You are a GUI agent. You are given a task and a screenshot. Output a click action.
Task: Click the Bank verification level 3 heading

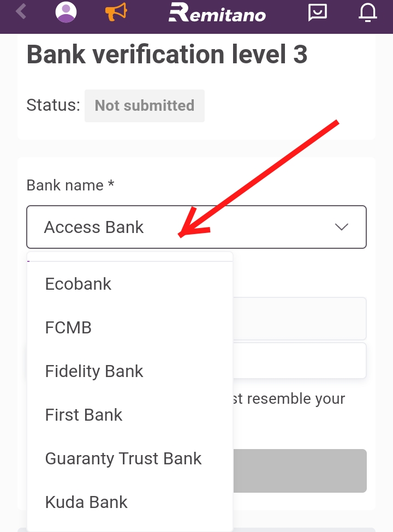pyautogui.click(x=167, y=55)
